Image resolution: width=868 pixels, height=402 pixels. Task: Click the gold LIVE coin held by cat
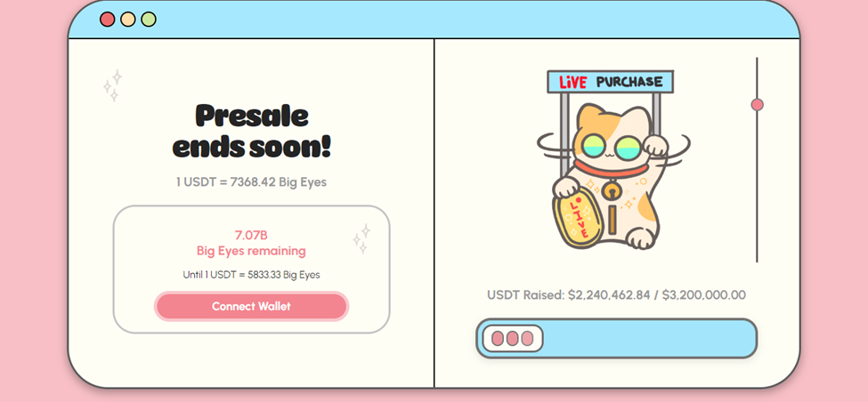pyautogui.click(x=579, y=217)
